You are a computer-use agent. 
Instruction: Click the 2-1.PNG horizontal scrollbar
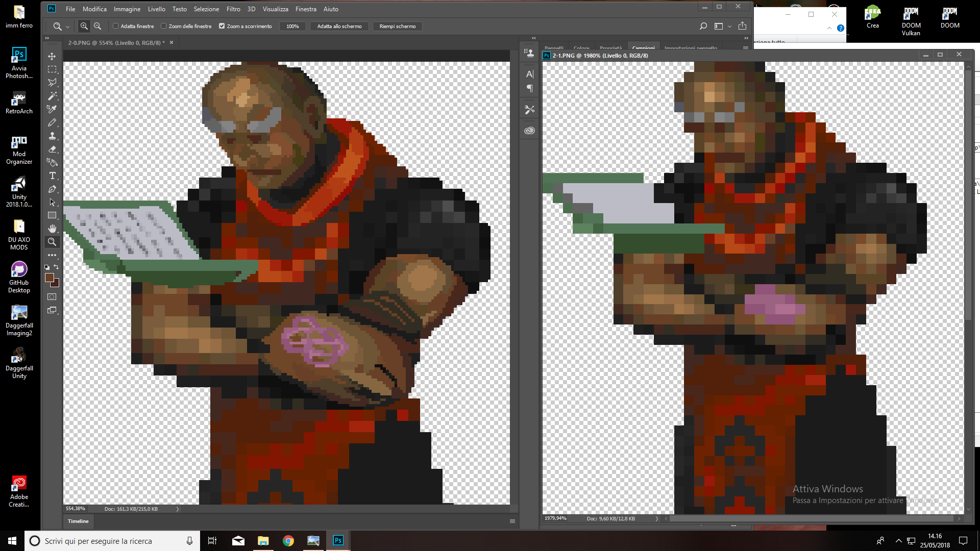[812, 519]
